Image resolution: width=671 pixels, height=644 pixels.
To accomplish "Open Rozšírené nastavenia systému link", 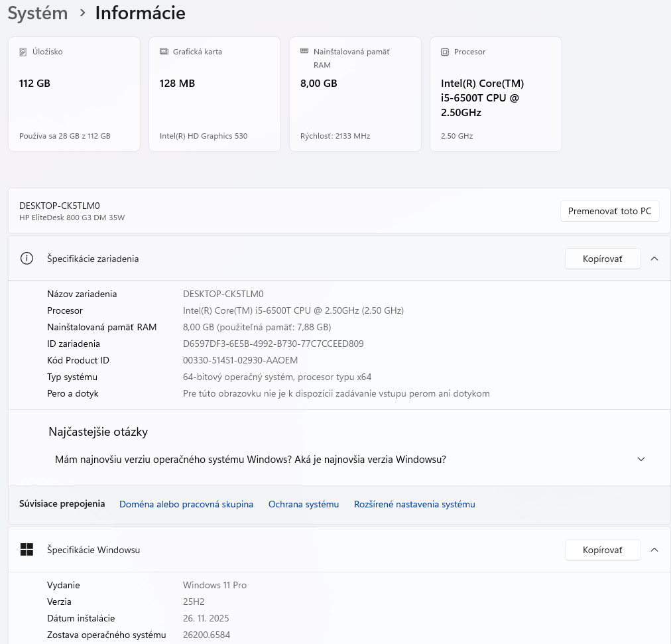I will pos(414,504).
